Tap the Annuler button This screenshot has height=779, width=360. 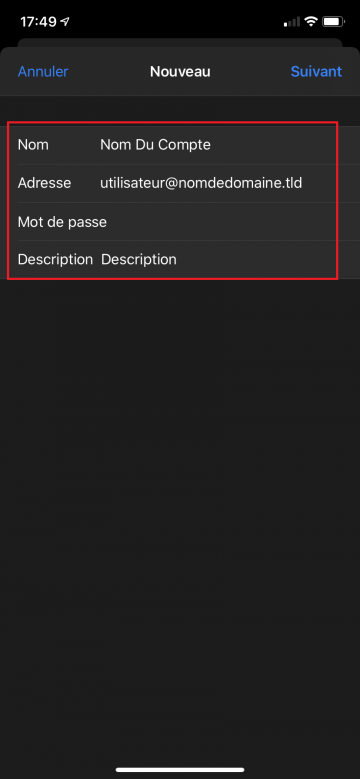tap(43, 72)
